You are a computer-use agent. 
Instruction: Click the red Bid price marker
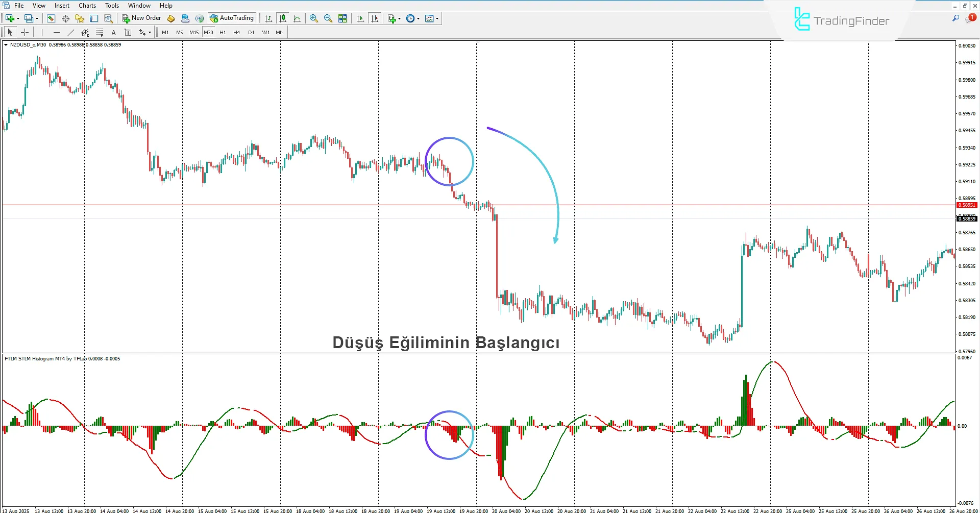coord(966,205)
